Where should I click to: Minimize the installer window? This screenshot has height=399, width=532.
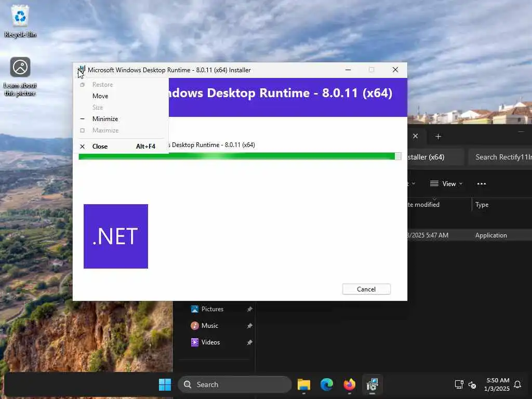(x=348, y=70)
